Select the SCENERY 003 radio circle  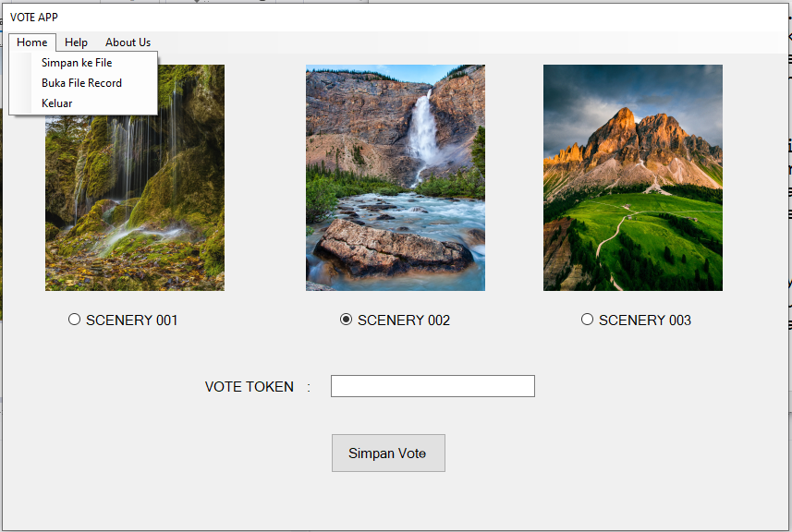(x=588, y=320)
